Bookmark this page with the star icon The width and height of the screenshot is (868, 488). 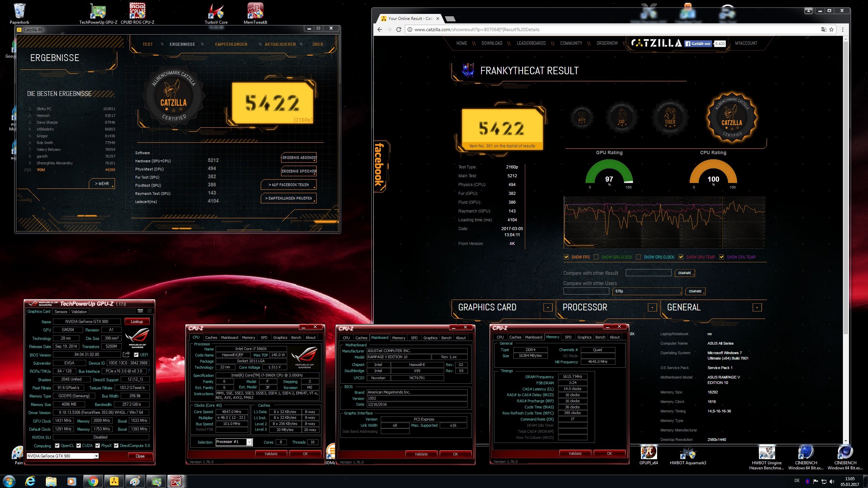[831, 29]
